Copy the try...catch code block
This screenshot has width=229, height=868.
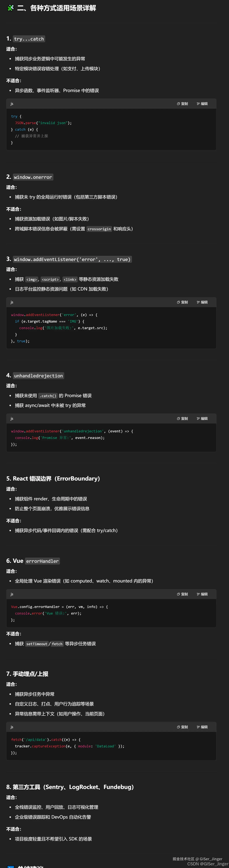[182, 104]
